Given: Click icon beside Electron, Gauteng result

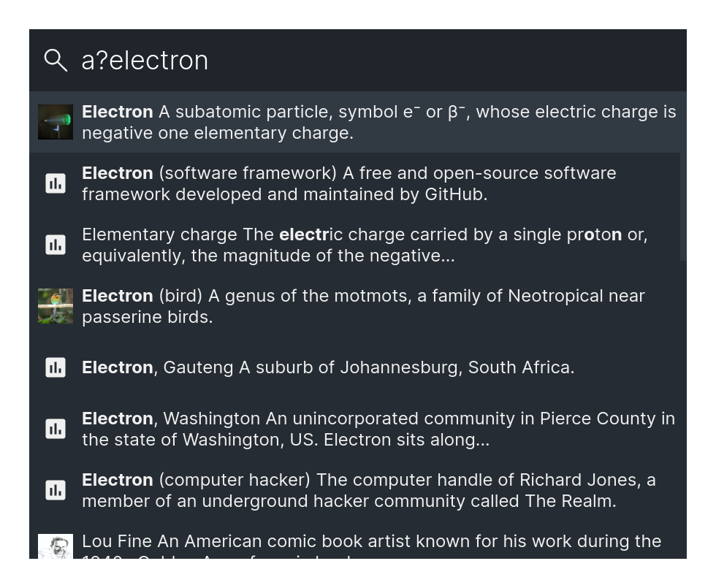Looking at the screenshot, I should click(x=56, y=367).
